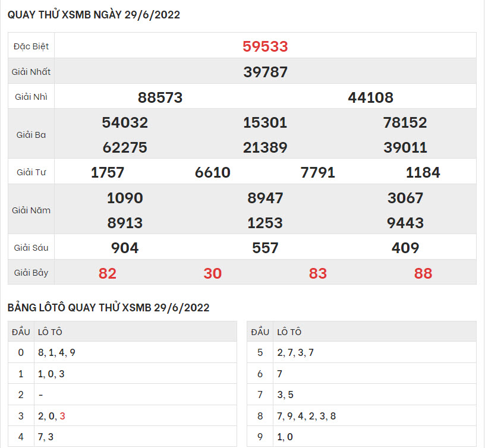485x448 pixels.
Task: Select fourth prize number 1184
Action: 423,173
